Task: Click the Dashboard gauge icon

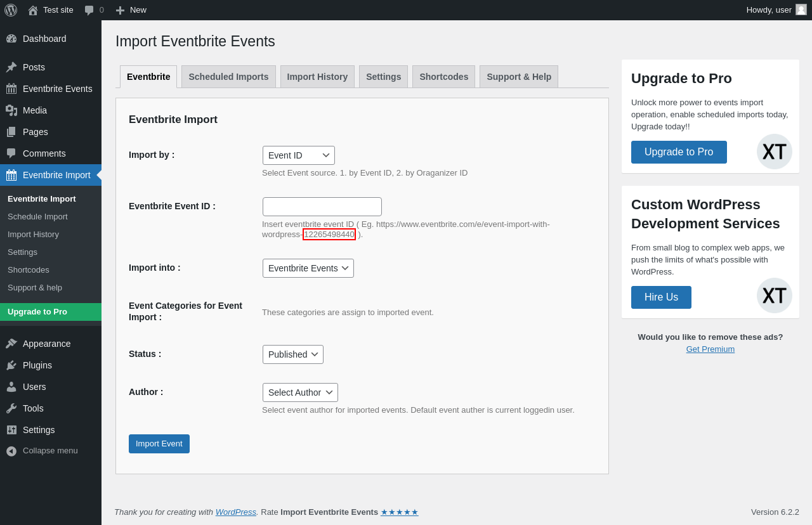Action: point(11,39)
